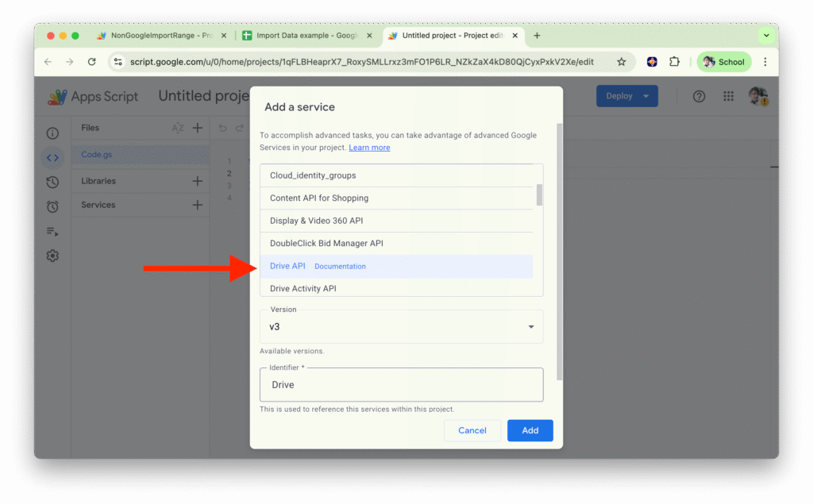The height and width of the screenshot is (504, 813).
Task: Click the Learn more link
Action: click(x=369, y=148)
